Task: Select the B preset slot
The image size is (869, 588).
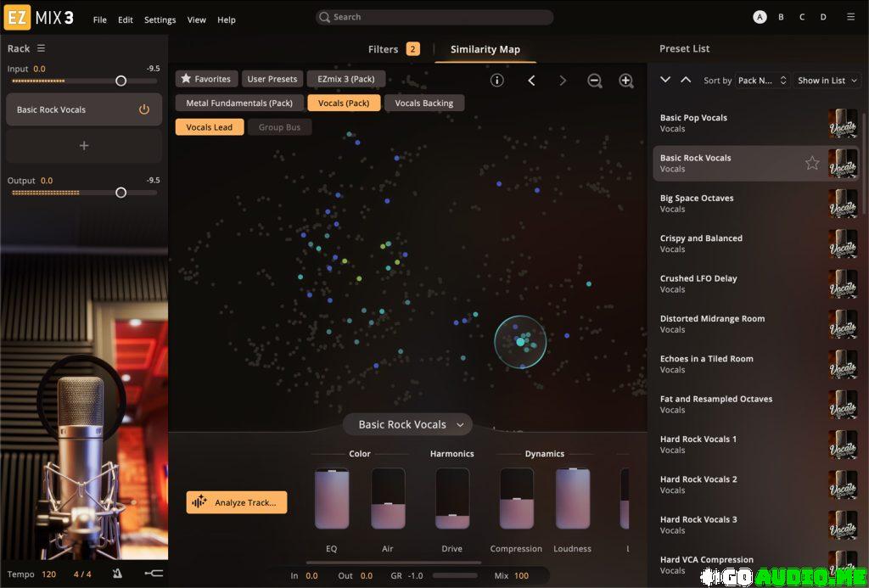Action: point(781,17)
